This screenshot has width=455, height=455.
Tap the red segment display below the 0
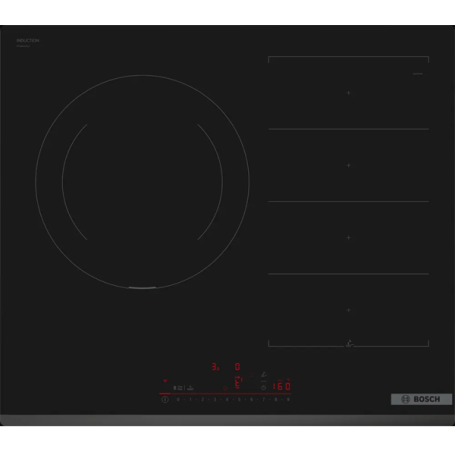coord(238,382)
